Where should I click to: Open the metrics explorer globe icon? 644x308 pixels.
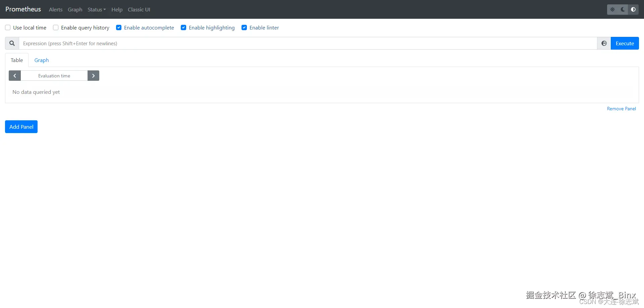point(604,43)
